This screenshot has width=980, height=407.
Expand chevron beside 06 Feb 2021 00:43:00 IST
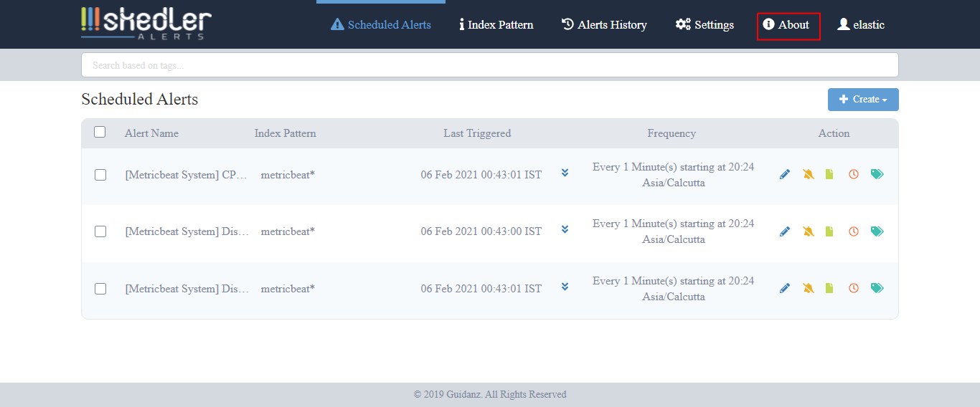tap(565, 229)
